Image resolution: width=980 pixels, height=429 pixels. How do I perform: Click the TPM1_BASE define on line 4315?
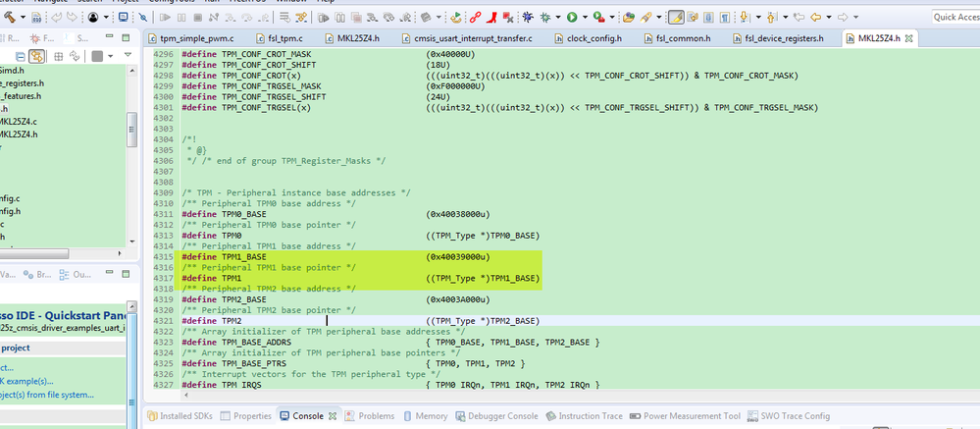click(x=243, y=256)
